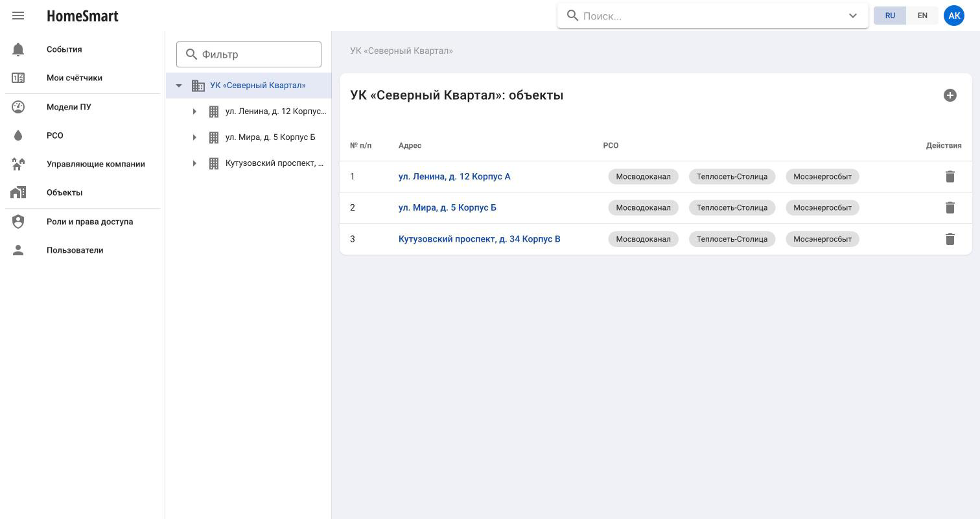This screenshot has height=519, width=980.
Task: Open Пользователи in the sidebar
Action: 75,250
